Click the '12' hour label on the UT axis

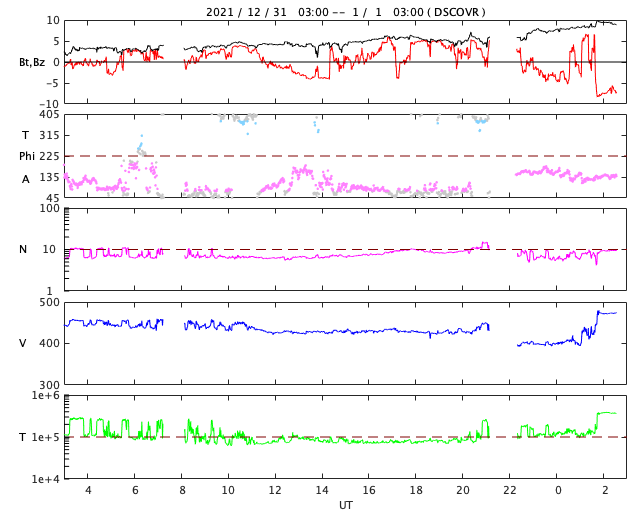point(275,490)
